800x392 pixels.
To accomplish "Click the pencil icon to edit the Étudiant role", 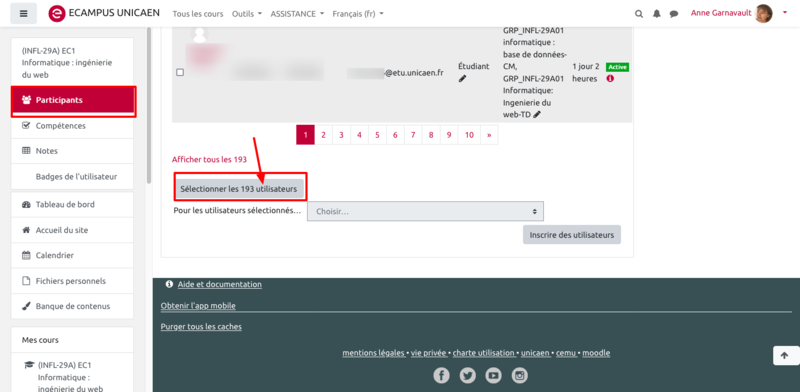I will [x=462, y=79].
